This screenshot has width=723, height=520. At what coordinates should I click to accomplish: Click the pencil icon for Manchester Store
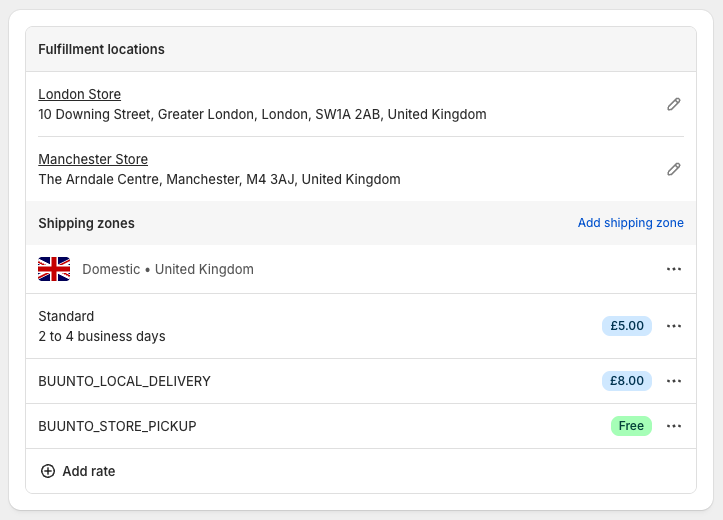674,169
